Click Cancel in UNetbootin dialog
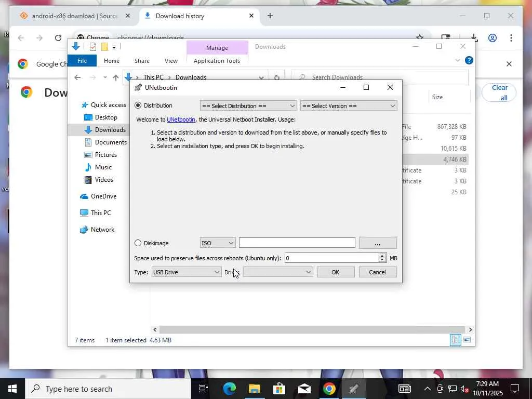 tap(378, 272)
